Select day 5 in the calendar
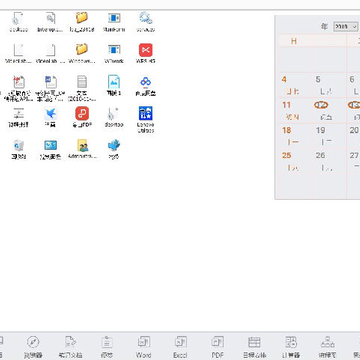This screenshot has height=360, width=360. tap(318, 79)
